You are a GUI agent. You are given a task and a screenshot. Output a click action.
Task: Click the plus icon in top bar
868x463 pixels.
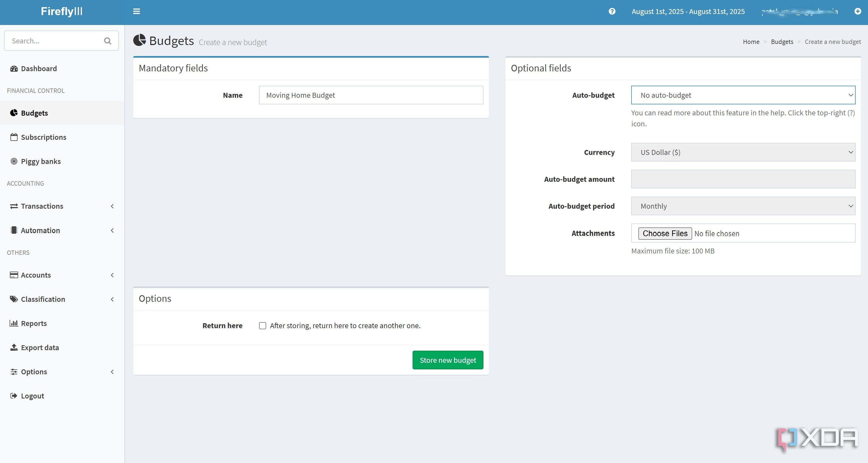tap(858, 12)
